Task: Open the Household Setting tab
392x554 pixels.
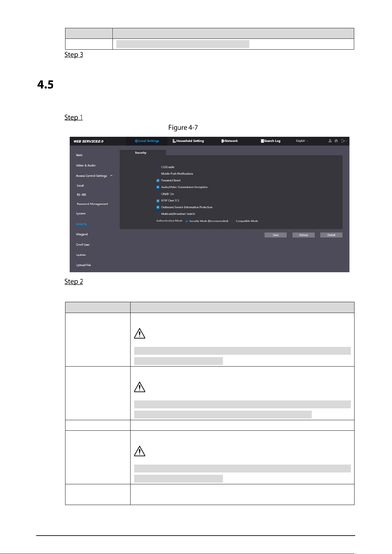Action: coord(188,141)
